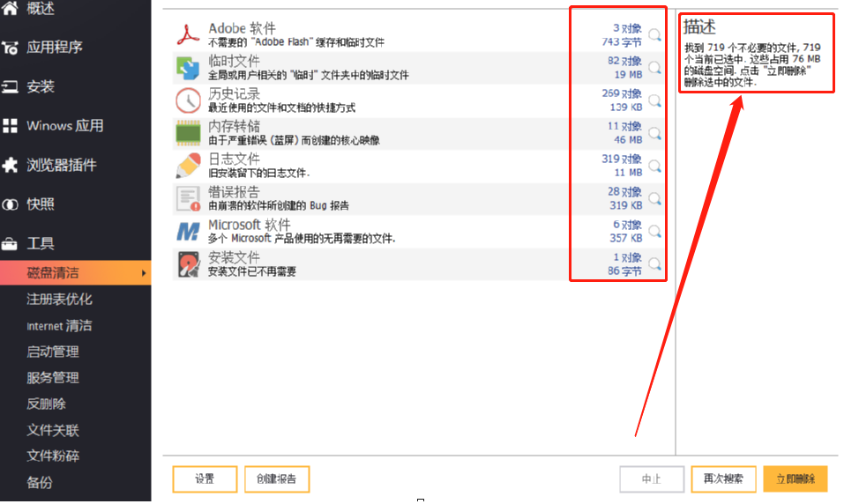Click the 快照 sidebar icon
This screenshot has height=504, width=859.
coord(10,204)
